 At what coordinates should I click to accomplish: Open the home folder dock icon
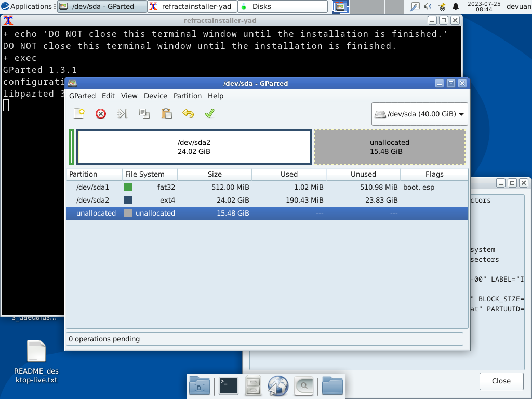click(199, 385)
